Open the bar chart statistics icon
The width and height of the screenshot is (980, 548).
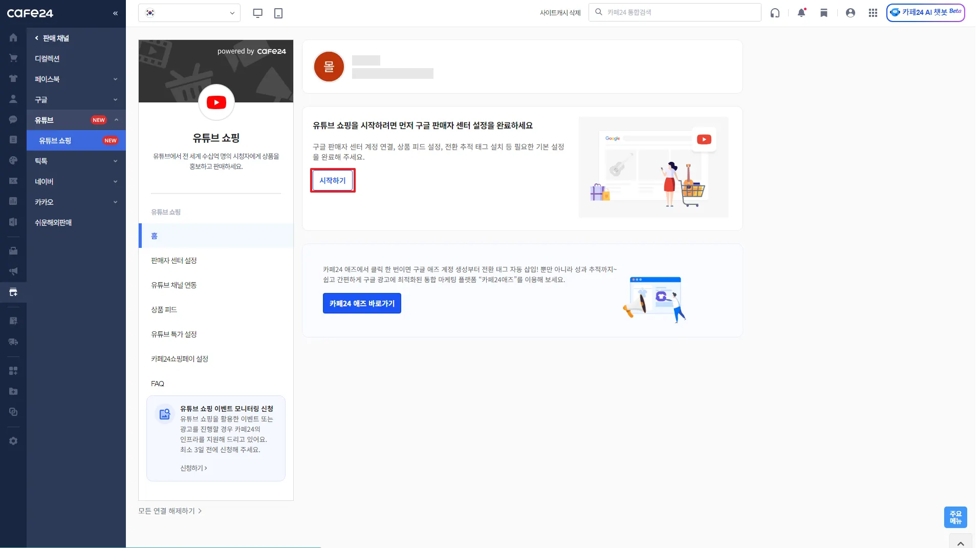pos(13,201)
